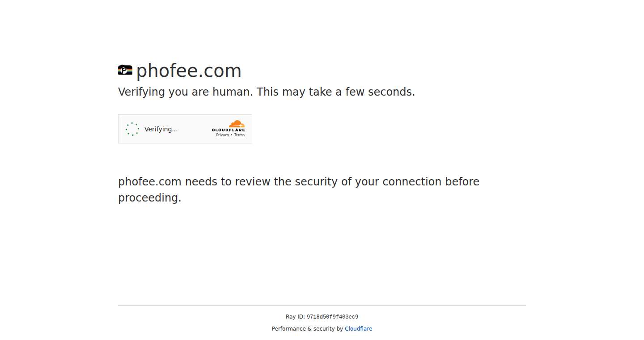Click the phofee.com favicon logo

coord(125,70)
